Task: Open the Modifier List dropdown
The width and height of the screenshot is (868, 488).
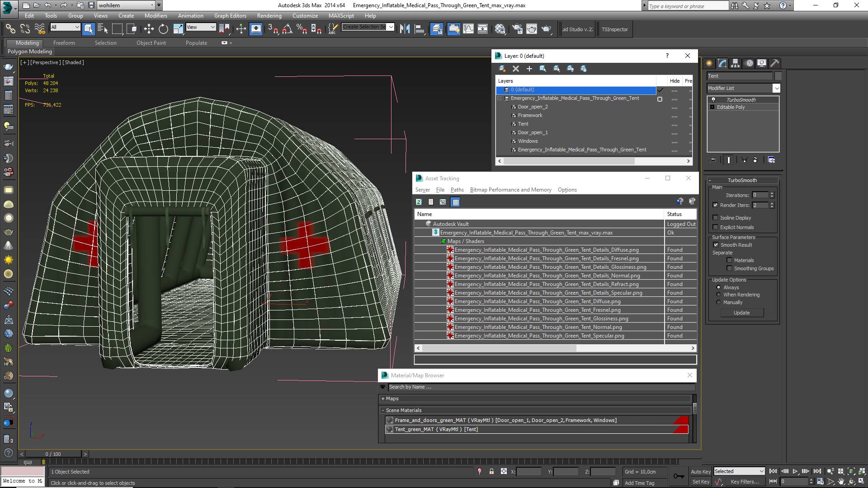Action: tap(776, 88)
